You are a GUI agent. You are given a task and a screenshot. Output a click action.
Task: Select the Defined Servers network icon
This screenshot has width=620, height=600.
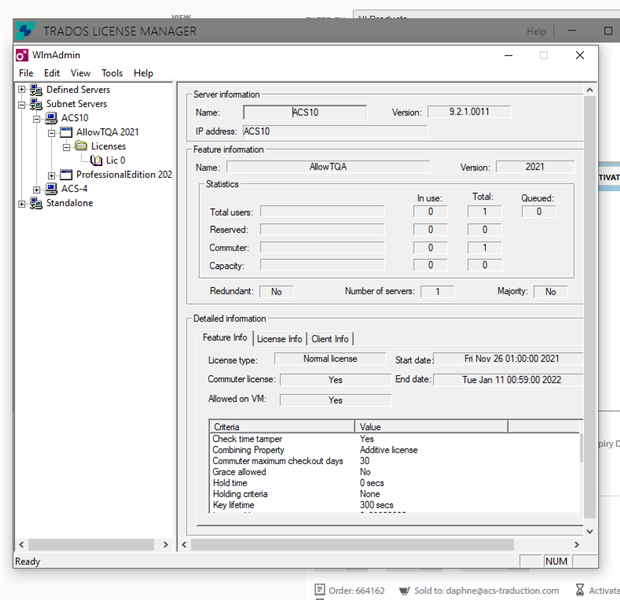pos(36,90)
